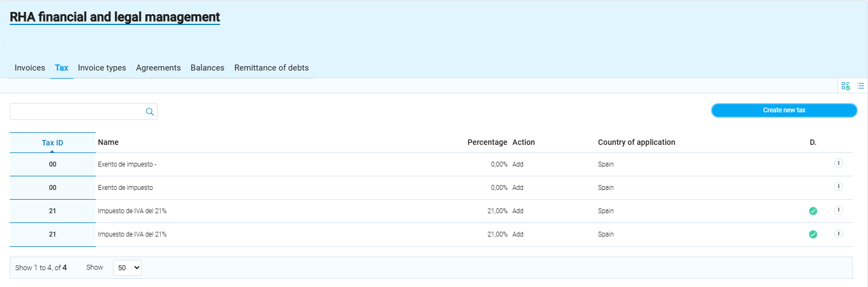Viewport: 868px width, 287px height.
Task: Click the sort arrow under Tax ID header
Action: [x=52, y=151]
